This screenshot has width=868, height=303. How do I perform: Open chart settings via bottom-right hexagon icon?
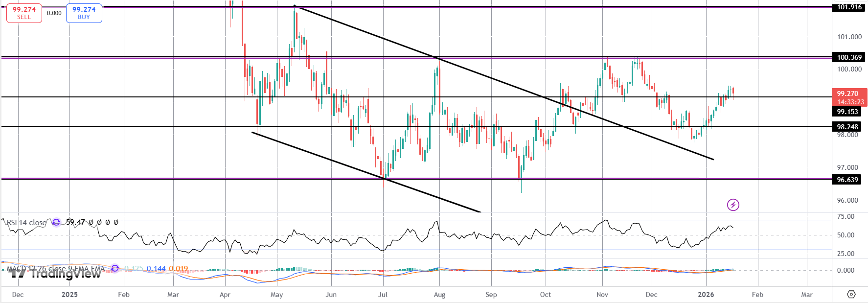851,294
